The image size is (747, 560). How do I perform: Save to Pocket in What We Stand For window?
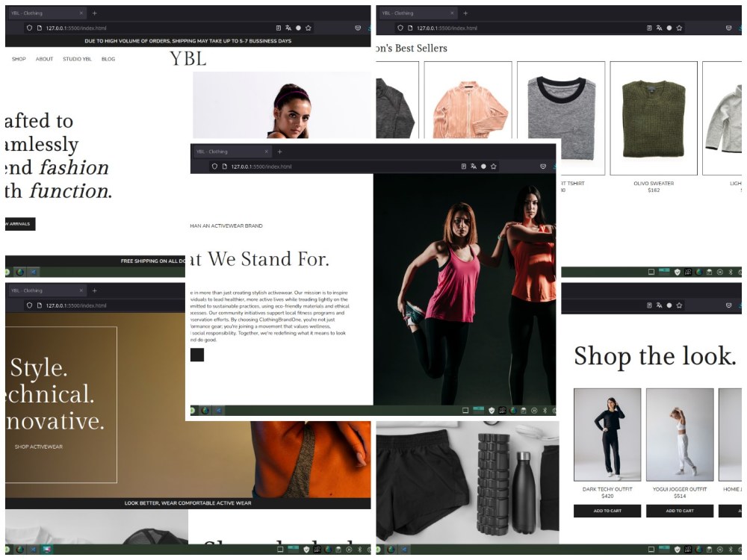pos(542,167)
